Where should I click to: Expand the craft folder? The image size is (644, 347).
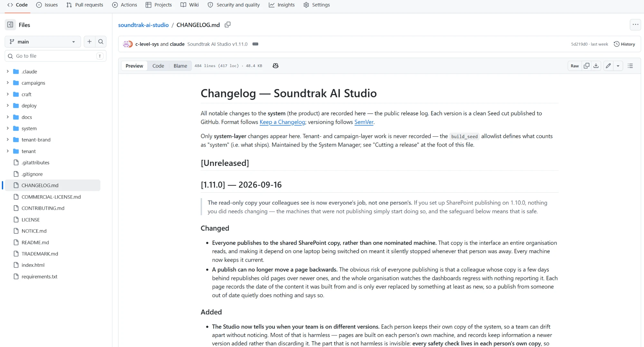point(8,94)
